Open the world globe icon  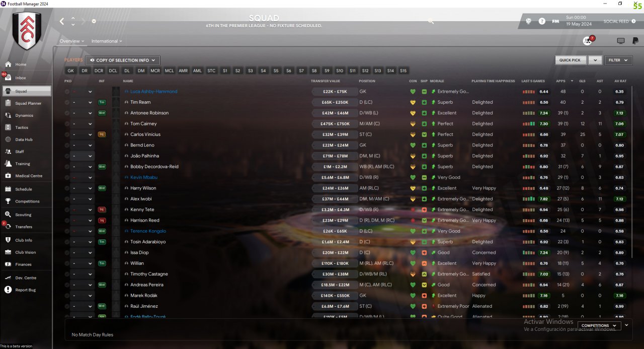coord(528,21)
